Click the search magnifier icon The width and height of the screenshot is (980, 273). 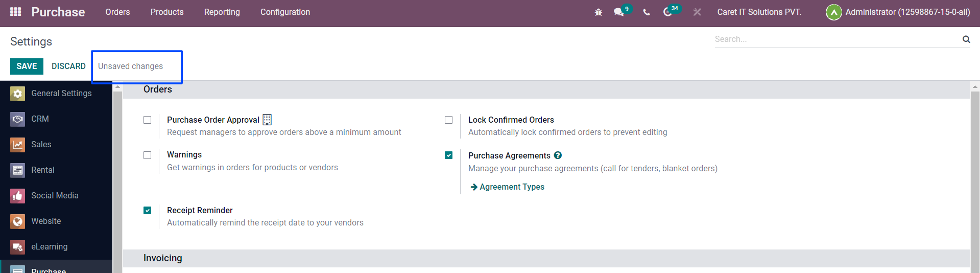(x=966, y=39)
